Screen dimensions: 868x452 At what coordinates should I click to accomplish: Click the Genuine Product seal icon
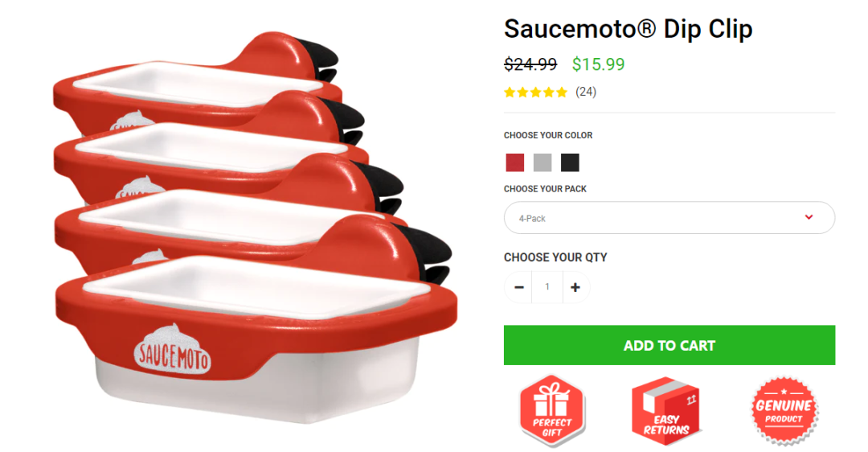point(784,410)
